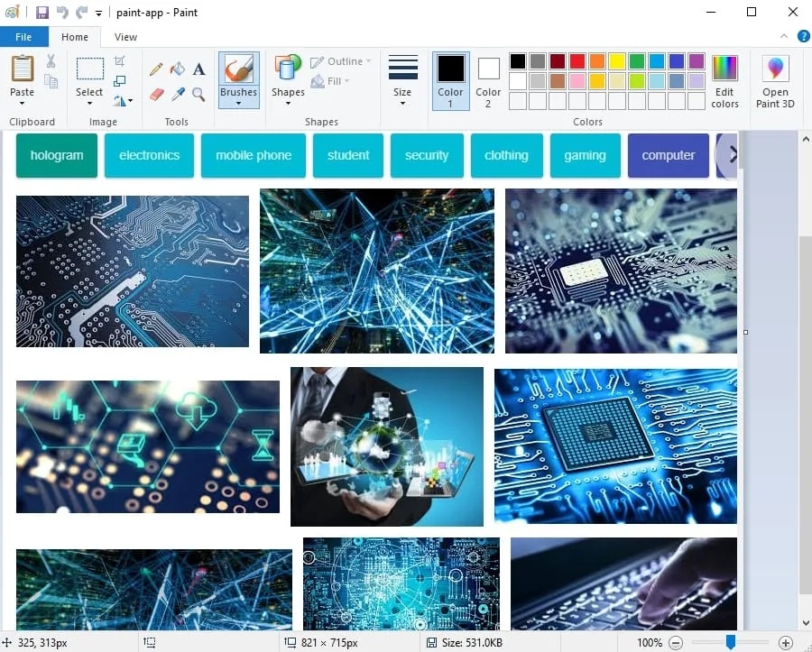Activate the Color picker eyedropper
The image size is (812, 652).
tap(178, 94)
